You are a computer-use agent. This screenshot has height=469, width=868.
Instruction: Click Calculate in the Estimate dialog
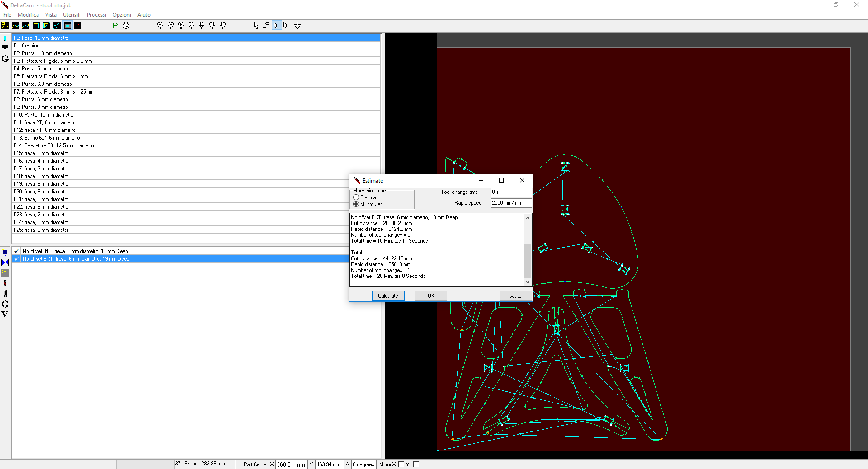(388, 296)
